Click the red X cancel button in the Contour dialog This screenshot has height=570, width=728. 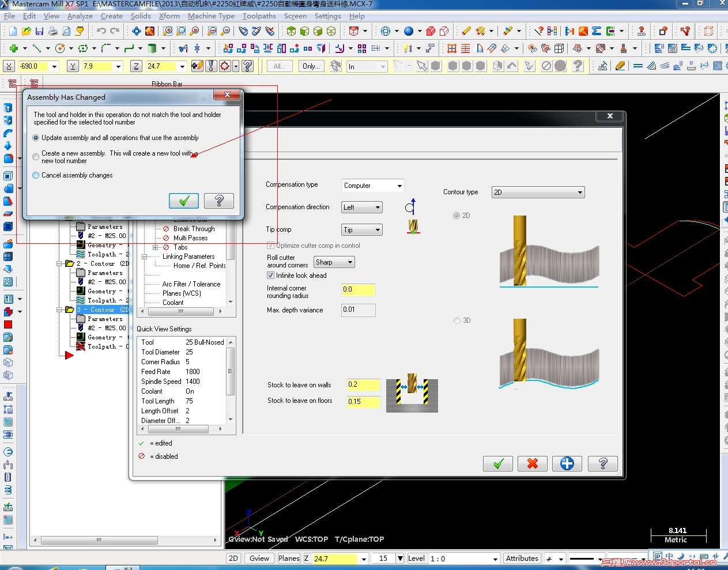pyautogui.click(x=533, y=463)
